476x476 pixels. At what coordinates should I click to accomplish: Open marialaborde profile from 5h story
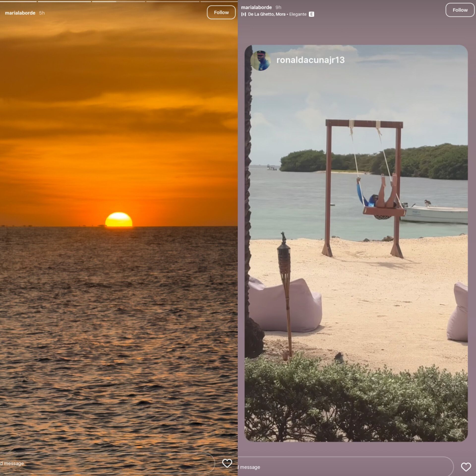(x=20, y=13)
